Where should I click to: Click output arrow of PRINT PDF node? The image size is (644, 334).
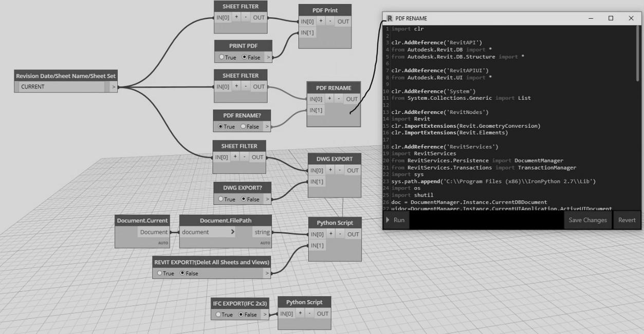[268, 57]
